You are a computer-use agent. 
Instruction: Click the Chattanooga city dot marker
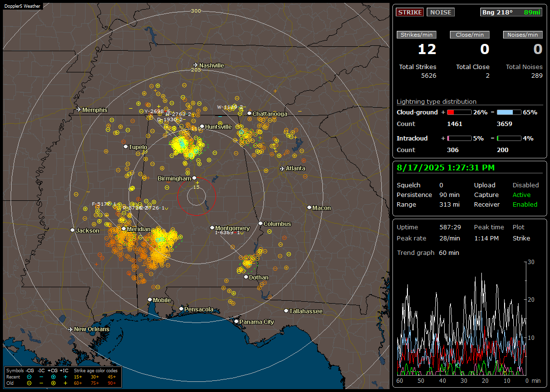249,113
